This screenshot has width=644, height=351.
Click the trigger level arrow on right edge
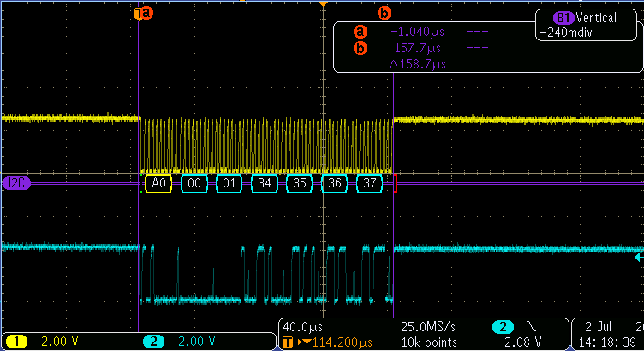click(x=638, y=247)
